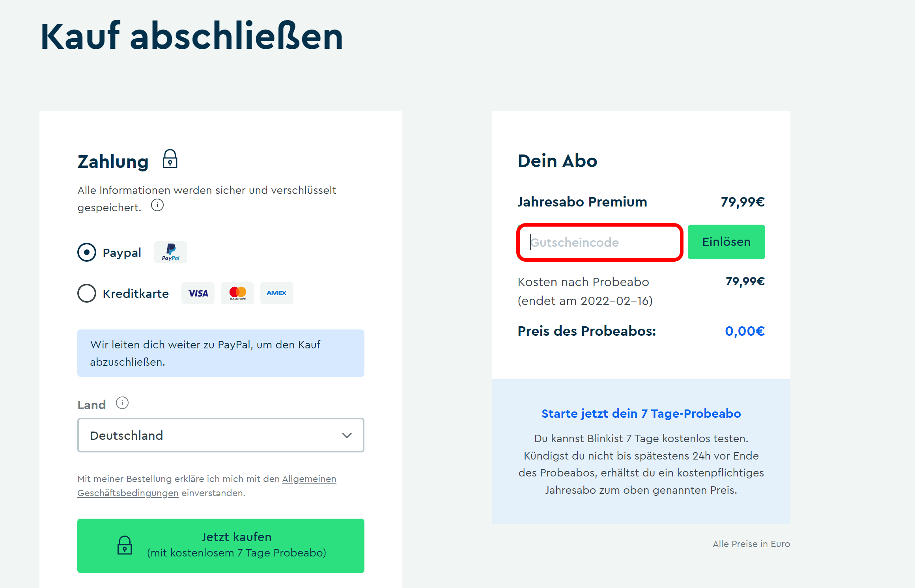Open info icon next to 'gespeichert.' text
Screen dimensions: 915x588
tap(157, 205)
